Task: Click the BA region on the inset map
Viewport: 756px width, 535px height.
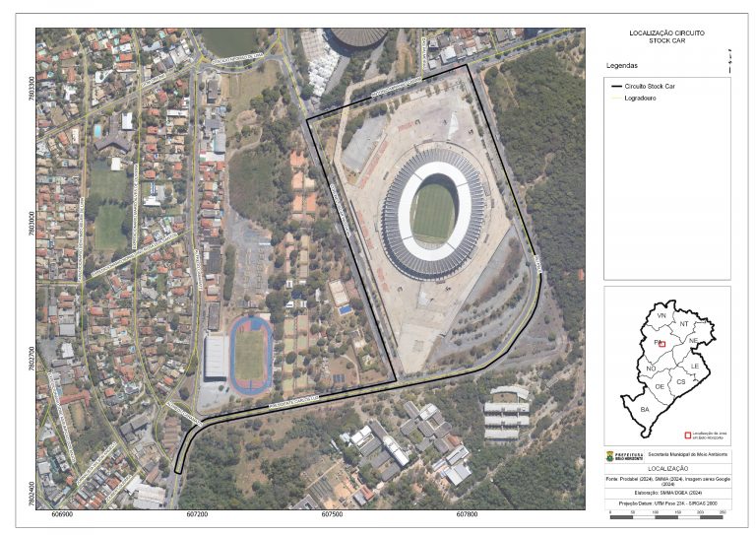Action: 645,409
